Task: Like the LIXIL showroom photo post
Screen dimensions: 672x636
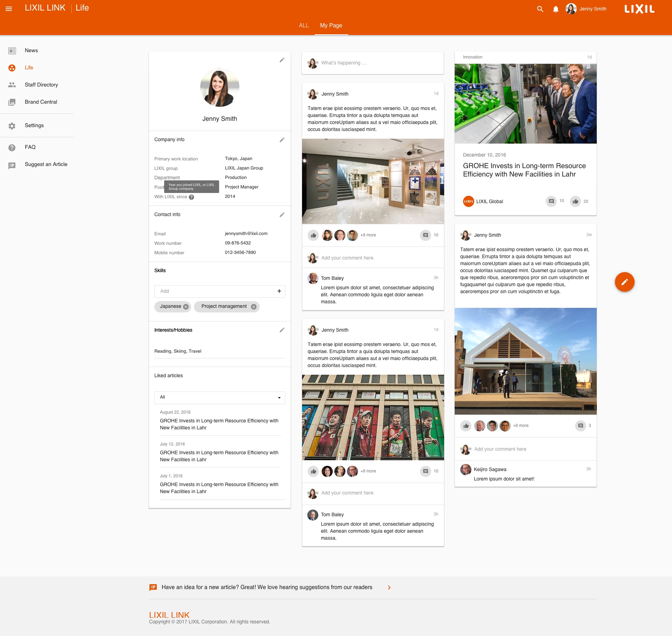Action: click(x=313, y=235)
